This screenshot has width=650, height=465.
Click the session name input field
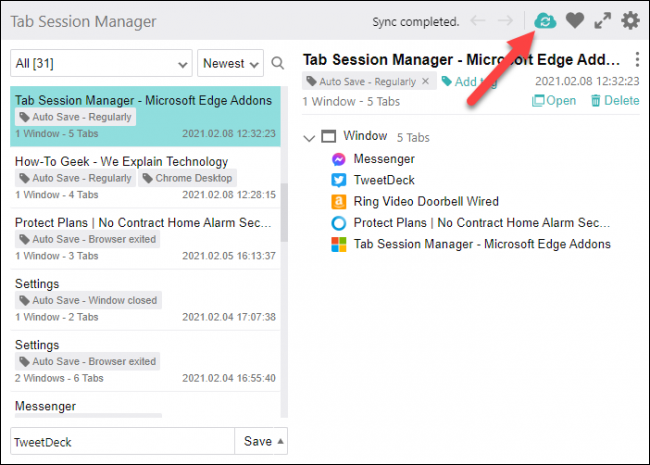click(x=120, y=441)
